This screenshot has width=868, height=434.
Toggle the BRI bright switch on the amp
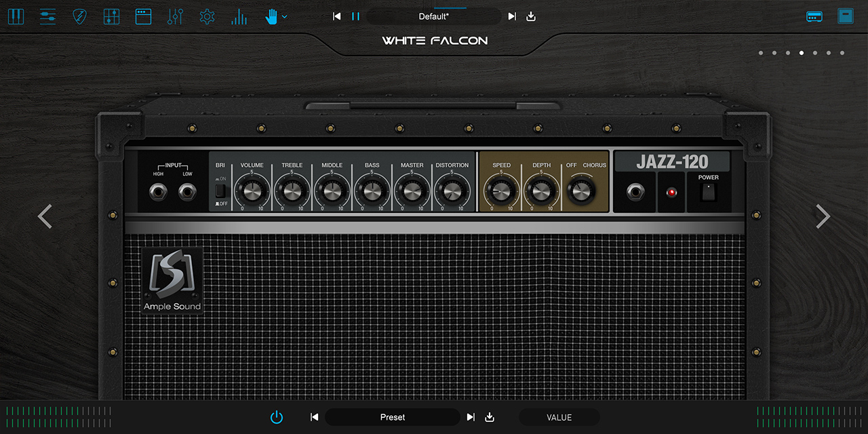[220, 191]
